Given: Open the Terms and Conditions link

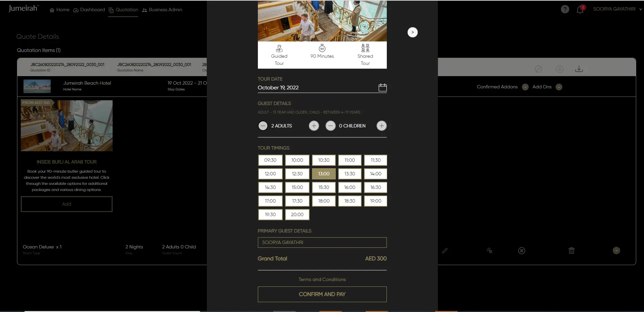Looking at the screenshot, I should point(322,279).
